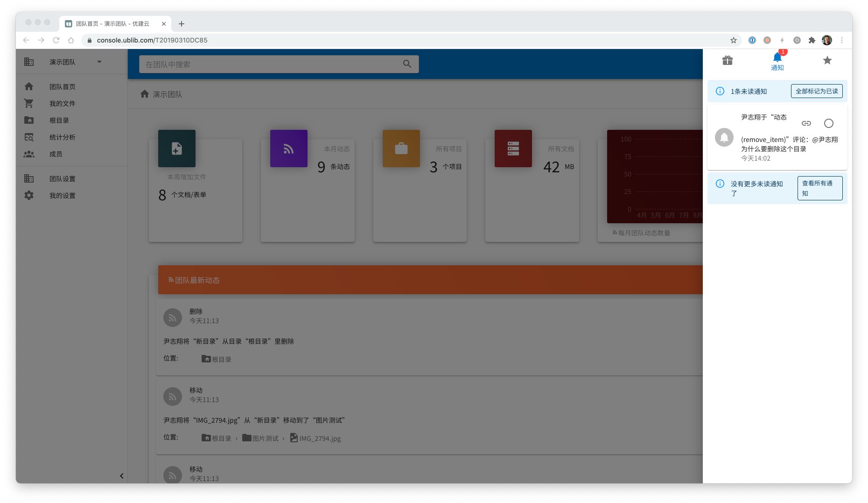
Task: Open the 统计分析 analytics icon
Action: 29,137
